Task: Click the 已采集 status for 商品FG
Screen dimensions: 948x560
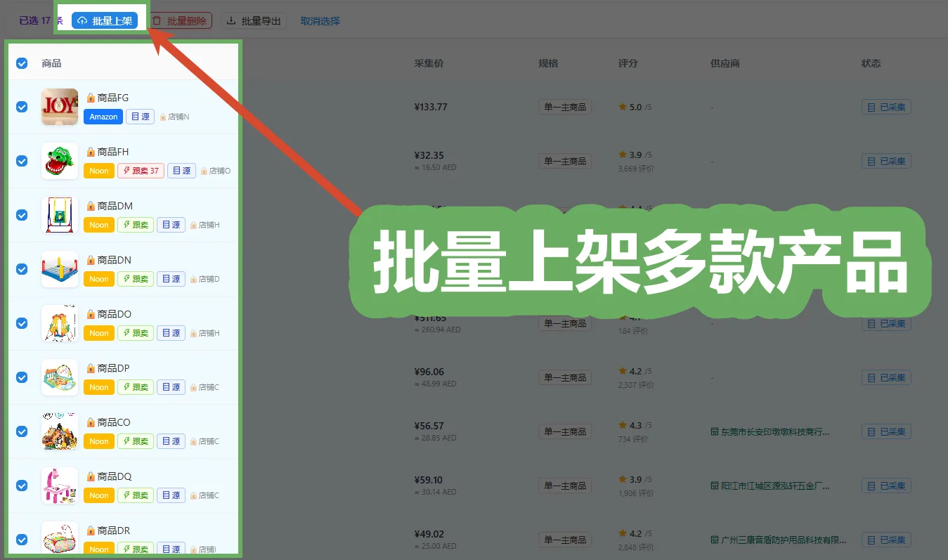Action: [886, 107]
